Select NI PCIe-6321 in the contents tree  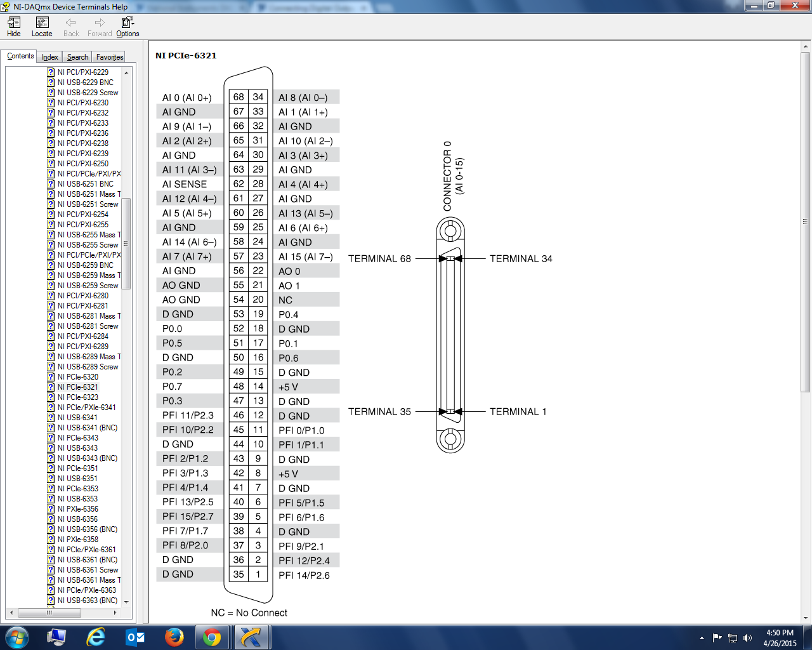(77, 387)
